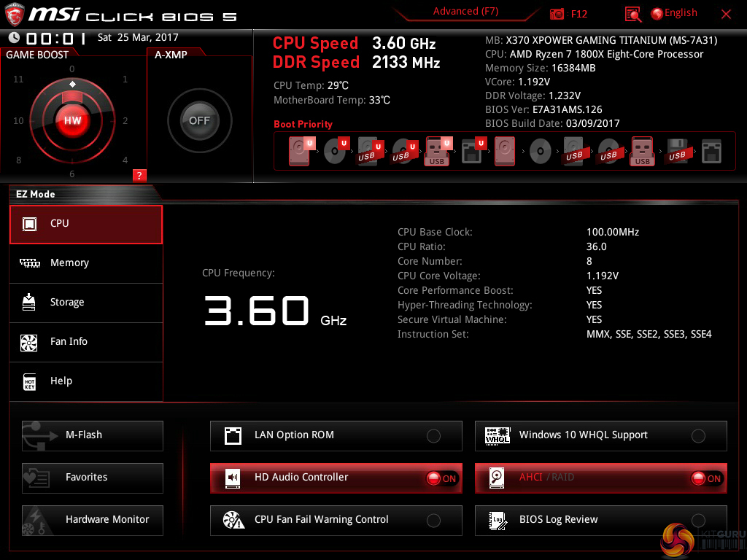Click the CPU Temp 29°C reading
The image size is (747, 560).
311,86
